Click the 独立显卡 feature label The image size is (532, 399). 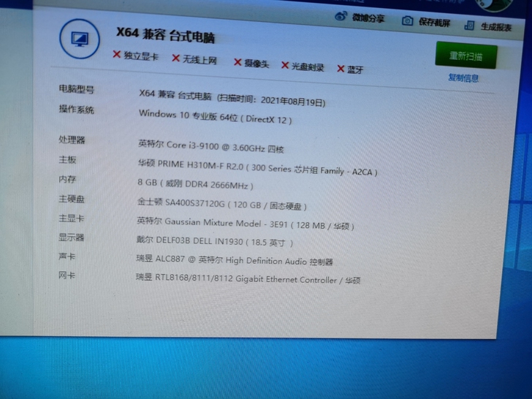point(141,56)
